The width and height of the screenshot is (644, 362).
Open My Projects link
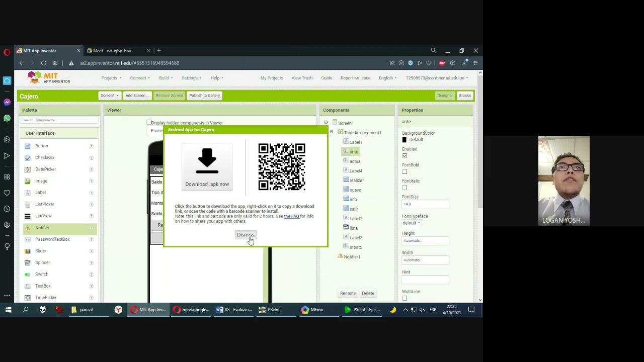click(272, 78)
